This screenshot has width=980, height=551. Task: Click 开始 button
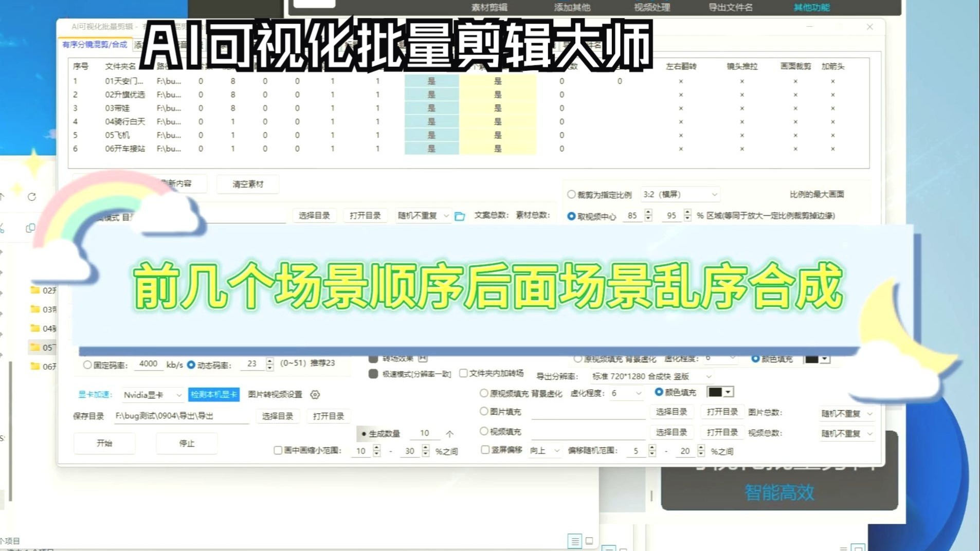pos(104,443)
